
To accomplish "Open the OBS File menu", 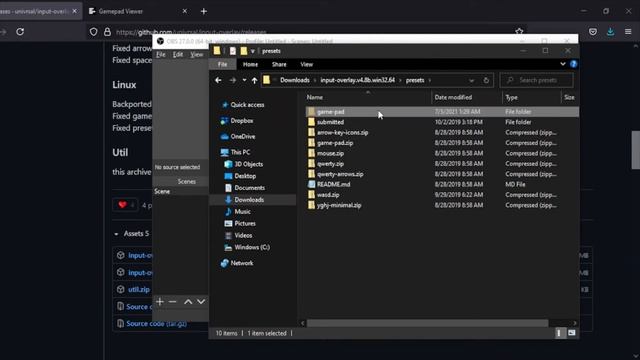I will (161, 54).
